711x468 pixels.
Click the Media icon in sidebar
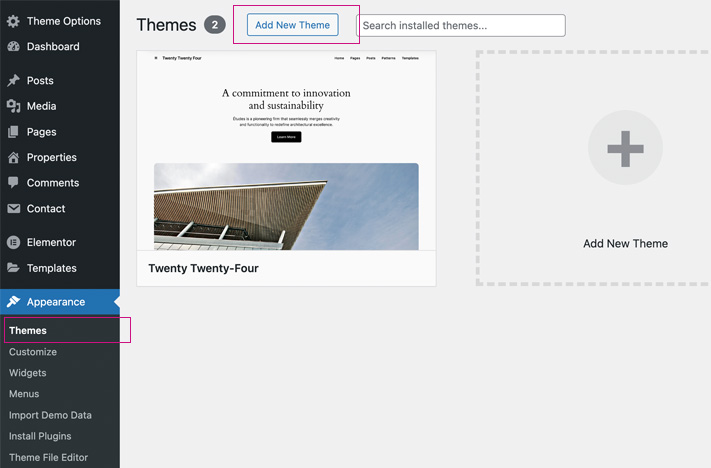click(14, 106)
